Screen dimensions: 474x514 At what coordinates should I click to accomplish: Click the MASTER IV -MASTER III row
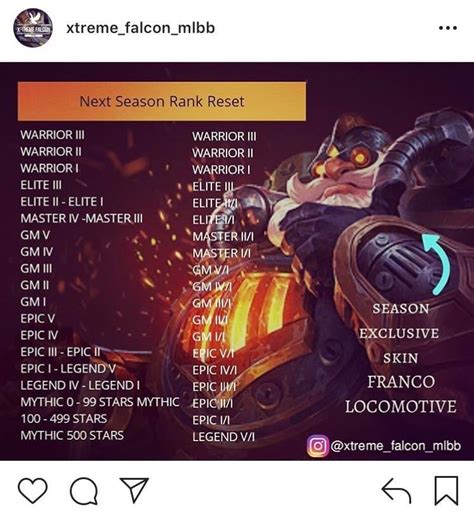82,218
